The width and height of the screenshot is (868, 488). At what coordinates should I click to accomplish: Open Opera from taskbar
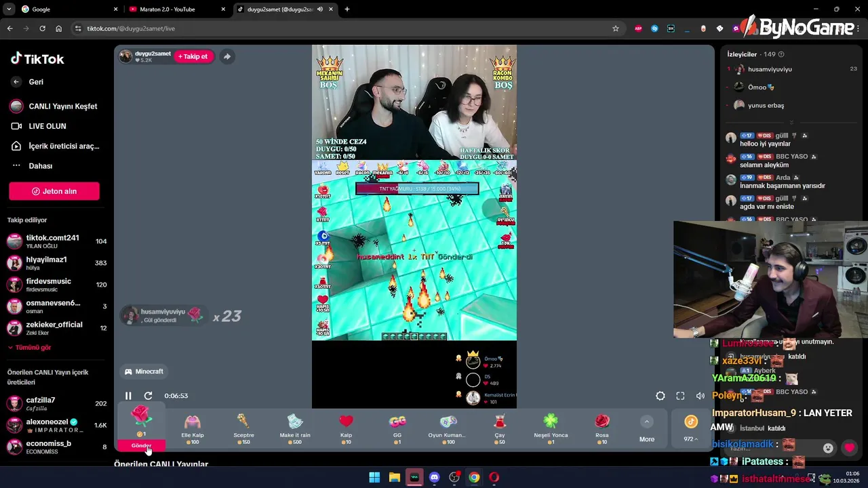[x=494, y=477]
